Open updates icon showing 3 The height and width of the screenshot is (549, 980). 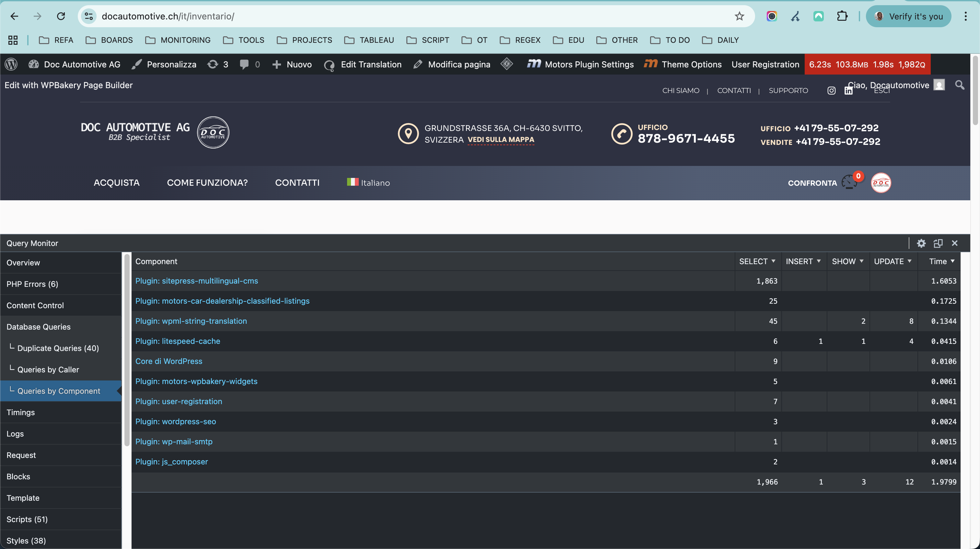click(x=217, y=64)
